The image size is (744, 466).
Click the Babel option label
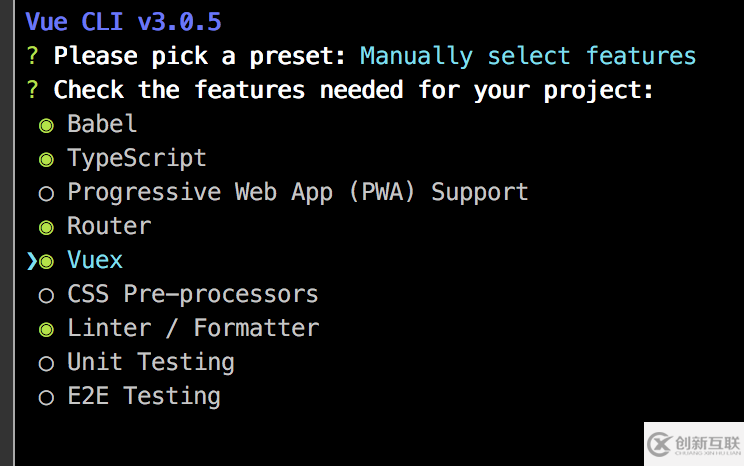pyautogui.click(x=102, y=125)
